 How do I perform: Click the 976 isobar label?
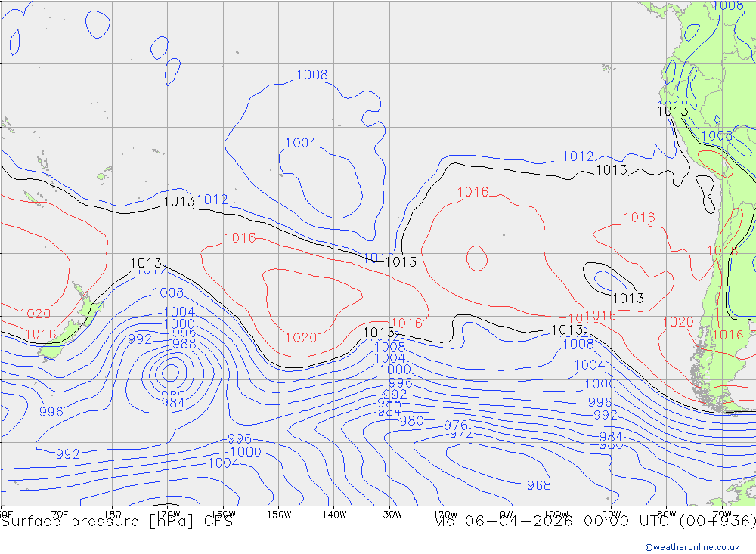pos(456,426)
